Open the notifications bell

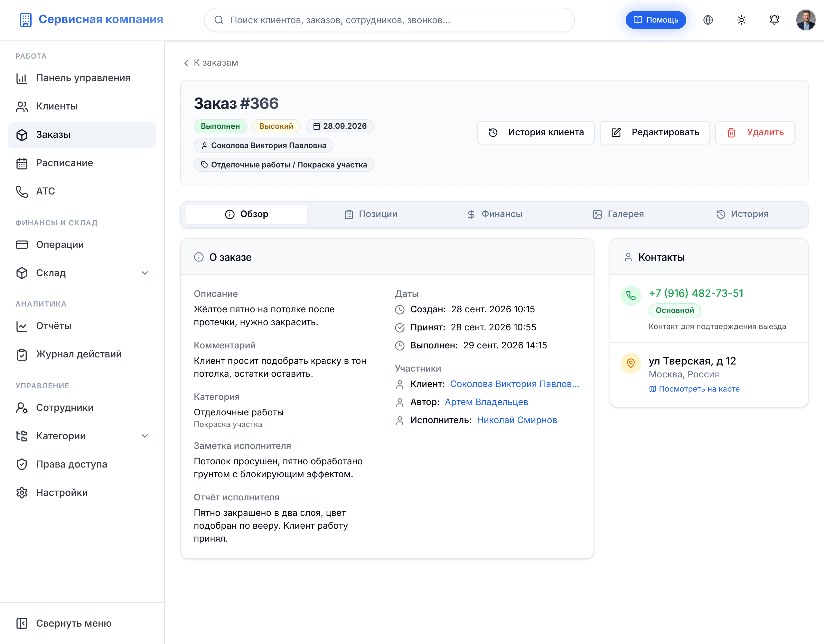click(x=774, y=20)
